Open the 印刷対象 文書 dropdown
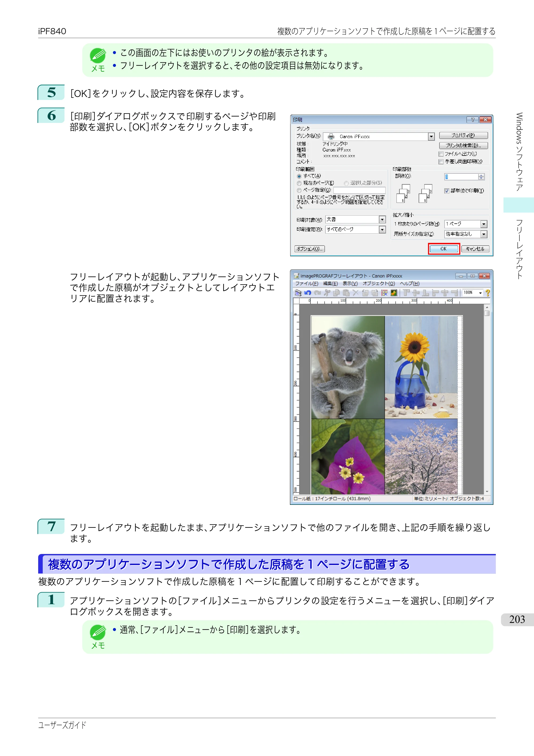 (x=382, y=219)
